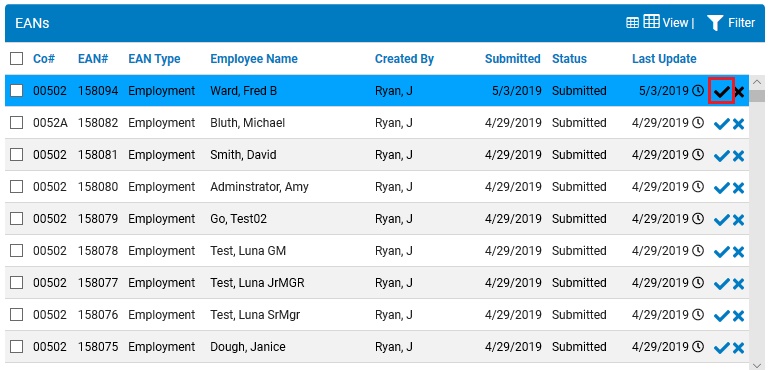
Task: Approve Bluth, Michael's EAN with checkmark
Action: tap(721, 124)
